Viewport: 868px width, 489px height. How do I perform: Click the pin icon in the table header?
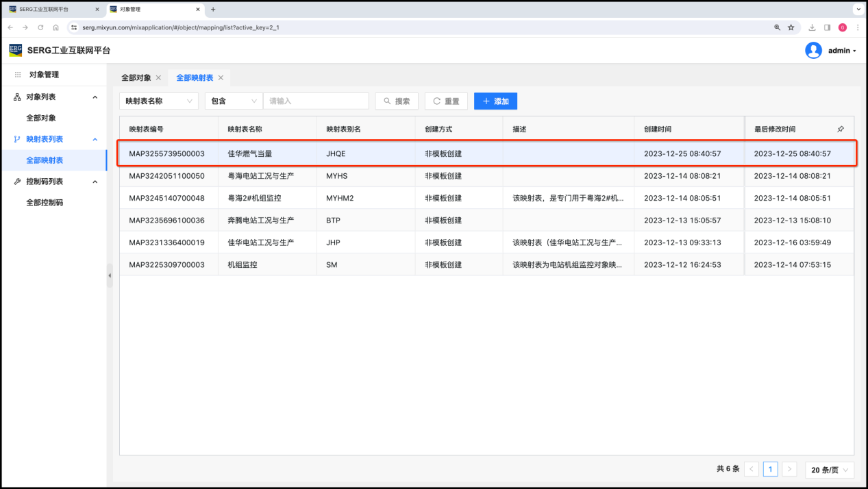(841, 129)
